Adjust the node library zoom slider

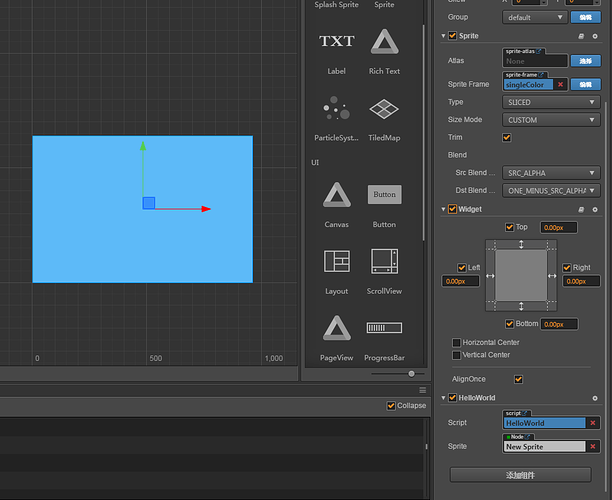[411, 373]
